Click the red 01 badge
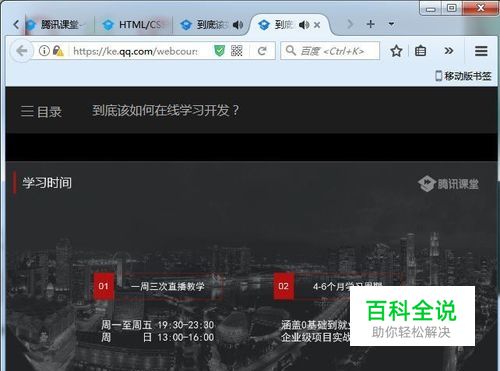Viewport: 500px width, 371px height. 104,286
